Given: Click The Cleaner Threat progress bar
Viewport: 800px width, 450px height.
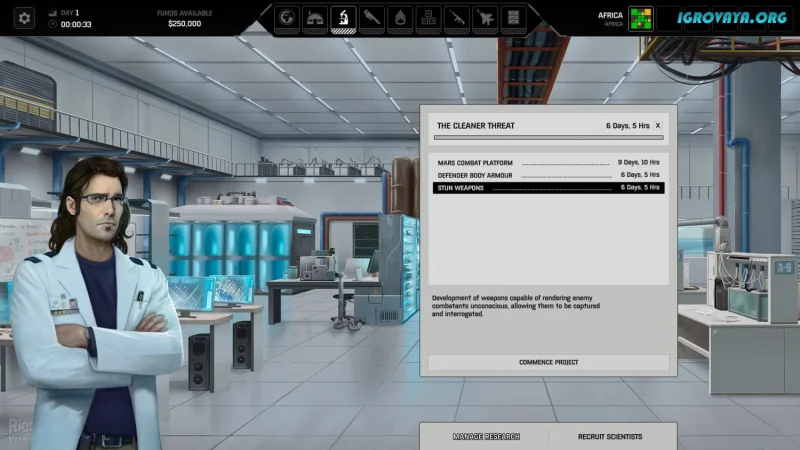Looking at the screenshot, I should click(x=548, y=138).
